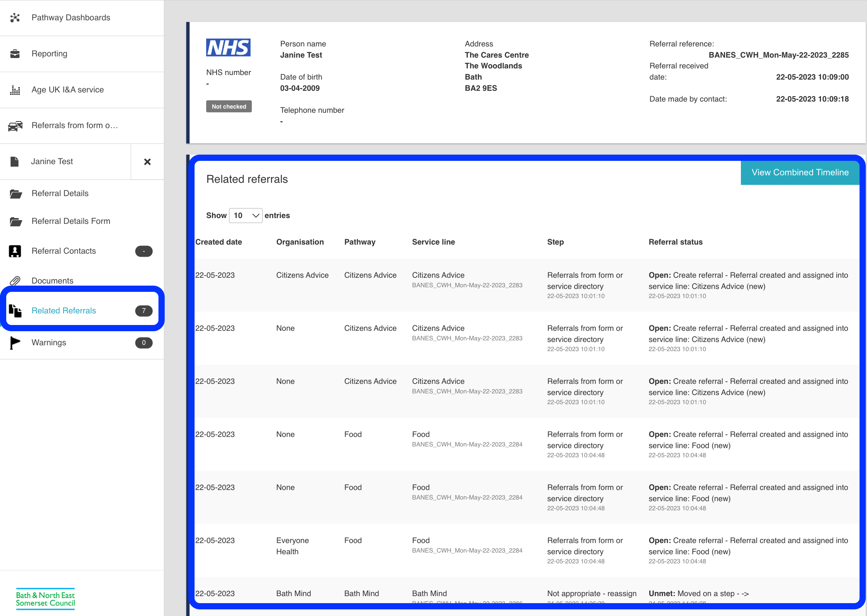Click the Pathway Dashboards network icon
The image size is (867, 616).
pos(15,17)
